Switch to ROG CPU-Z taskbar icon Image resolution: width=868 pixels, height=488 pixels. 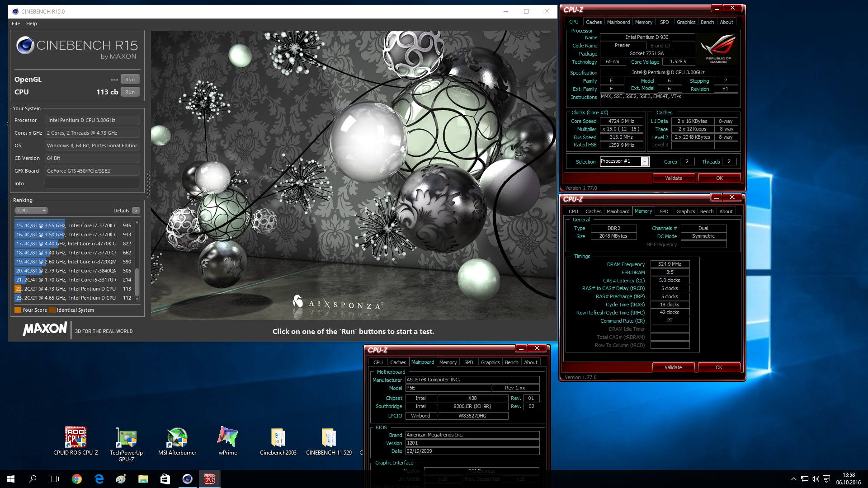point(209,479)
